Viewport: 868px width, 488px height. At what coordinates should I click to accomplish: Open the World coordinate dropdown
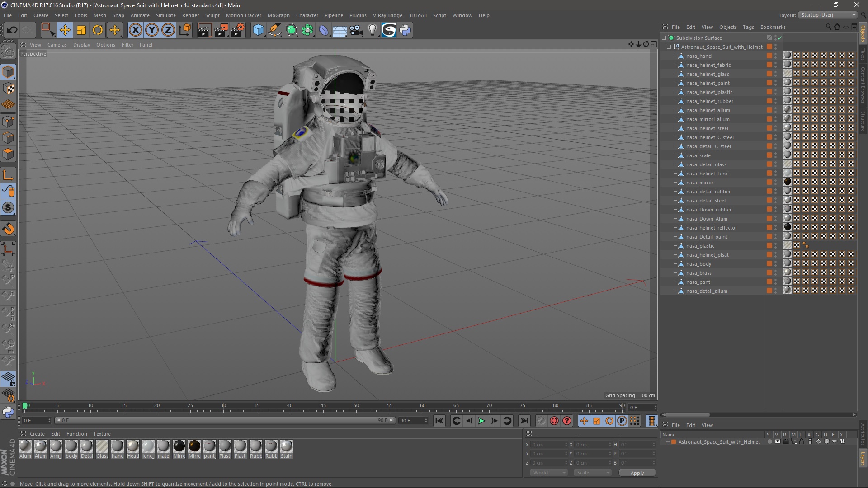[549, 473]
